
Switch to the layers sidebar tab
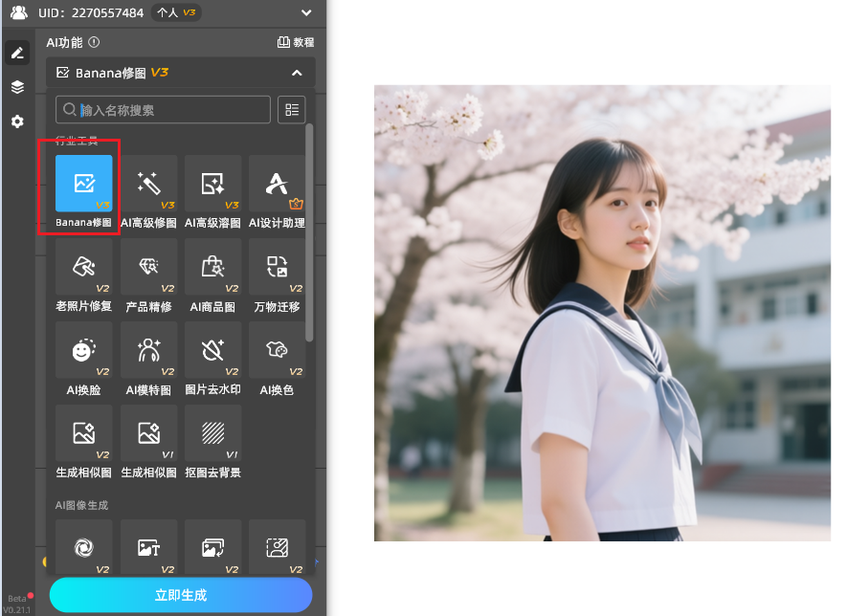pyautogui.click(x=17, y=87)
